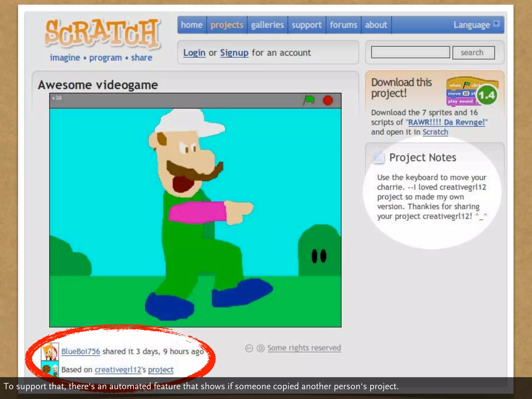Image resolution: width=532 pixels, height=399 pixels.
Task: Click the Creative Commons license icons
Action: click(255, 348)
